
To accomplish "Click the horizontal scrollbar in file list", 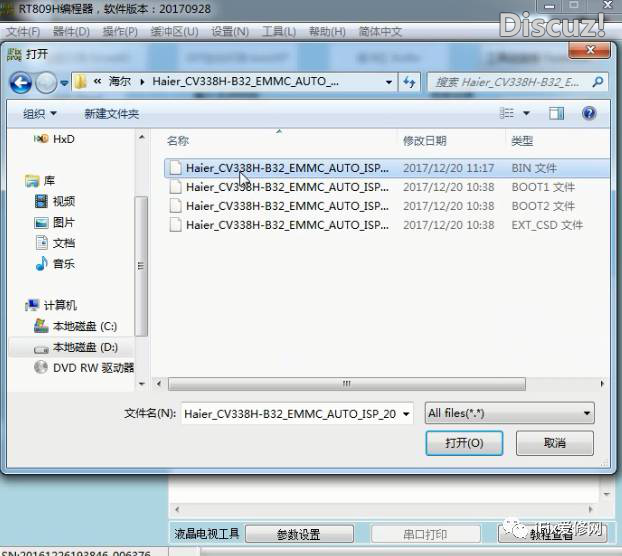I will pyautogui.click(x=346, y=384).
